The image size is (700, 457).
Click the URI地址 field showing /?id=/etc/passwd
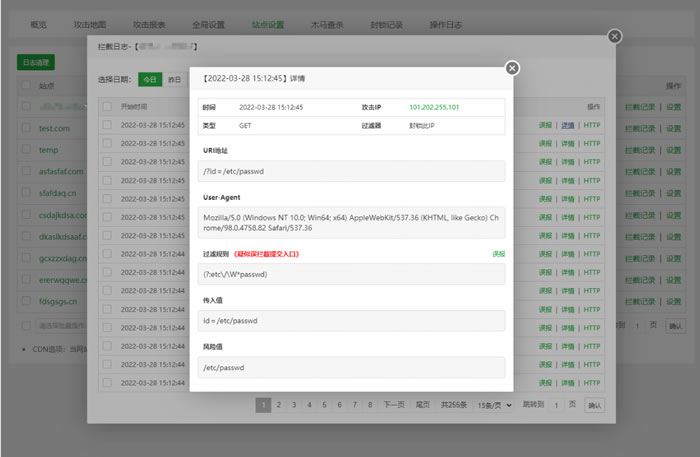pyautogui.click(x=350, y=171)
